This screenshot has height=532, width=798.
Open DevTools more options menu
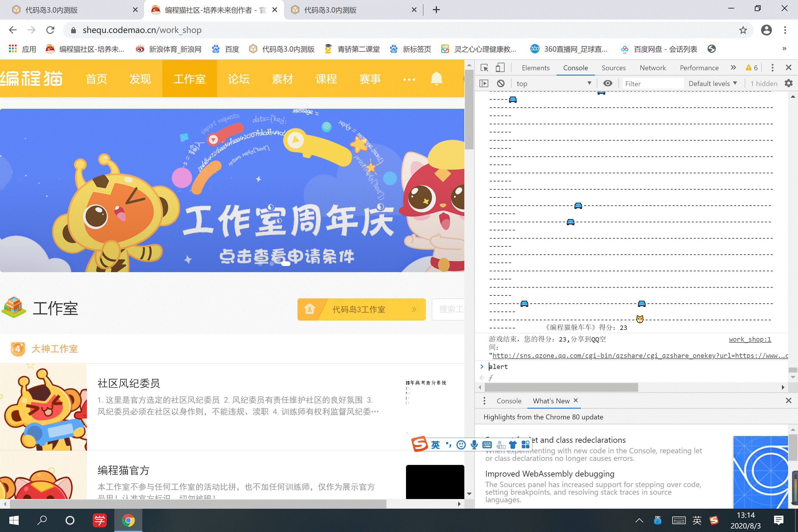[773, 68]
